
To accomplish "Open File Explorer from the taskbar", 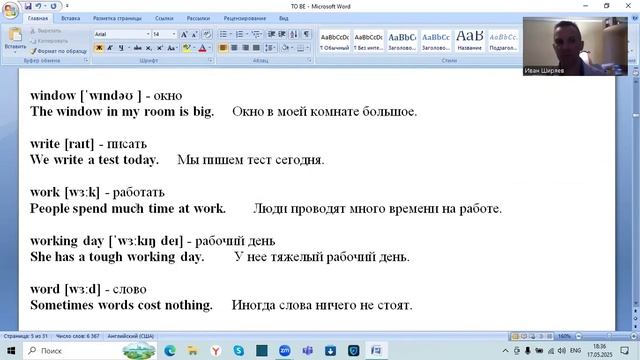I will pos(193,350).
